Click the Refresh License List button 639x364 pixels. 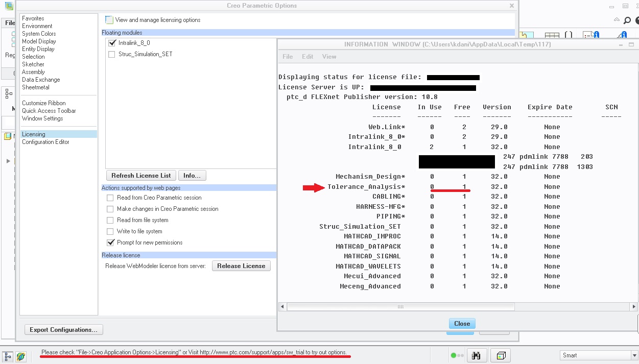141,176
